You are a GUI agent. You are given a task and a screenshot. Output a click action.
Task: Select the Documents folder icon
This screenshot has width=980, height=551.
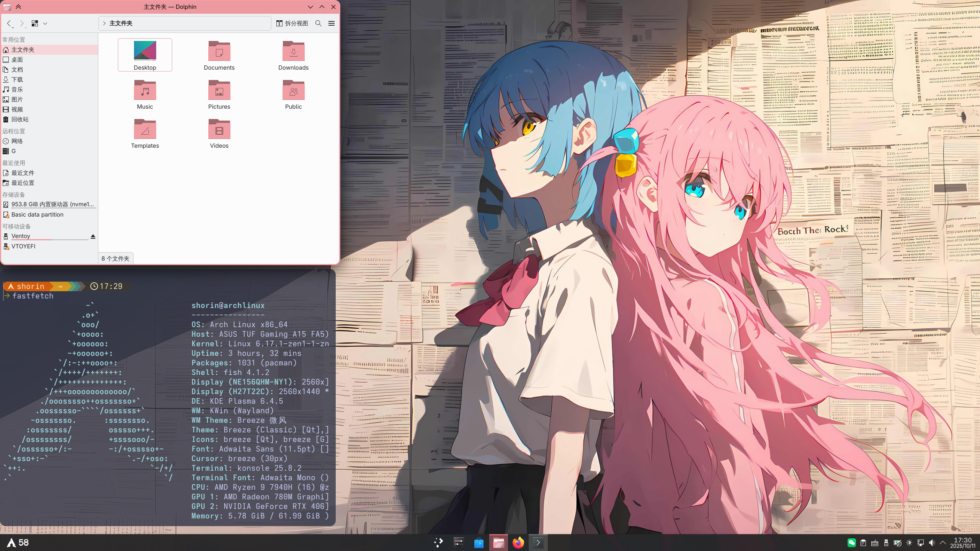pos(219,55)
